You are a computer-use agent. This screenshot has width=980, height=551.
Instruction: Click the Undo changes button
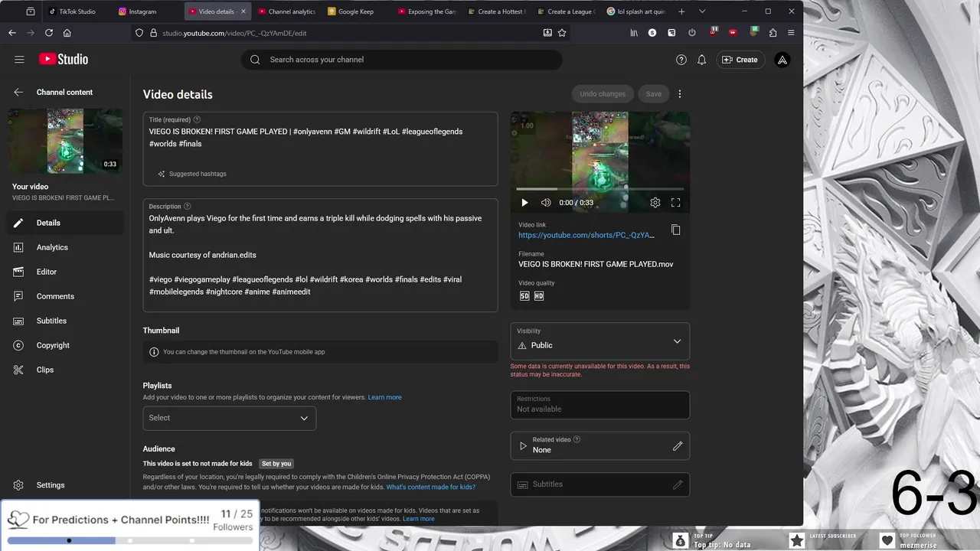point(603,94)
